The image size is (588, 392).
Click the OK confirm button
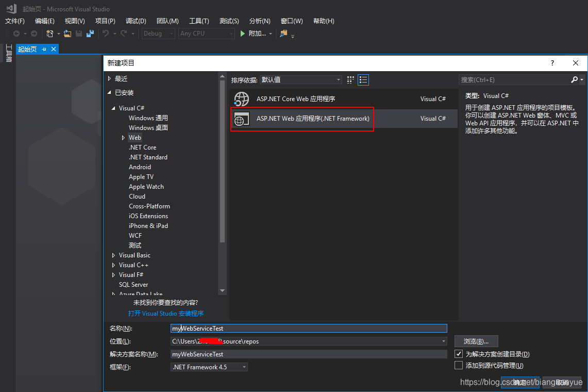[x=520, y=382]
